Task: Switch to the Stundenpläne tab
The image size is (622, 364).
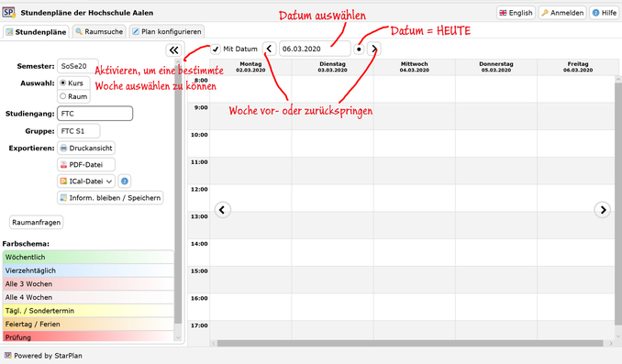Action: click(36, 32)
